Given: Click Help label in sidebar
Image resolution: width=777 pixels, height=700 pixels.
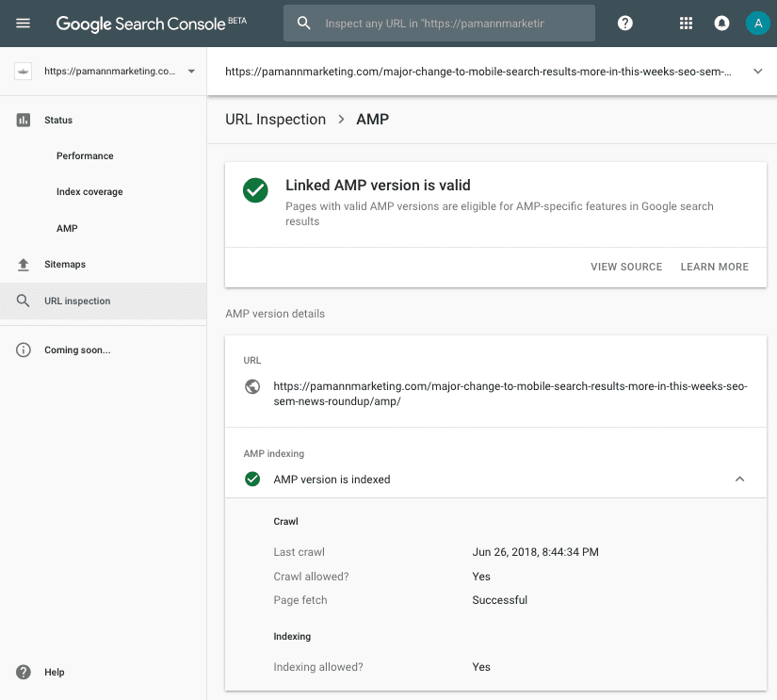Looking at the screenshot, I should (55, 673).
